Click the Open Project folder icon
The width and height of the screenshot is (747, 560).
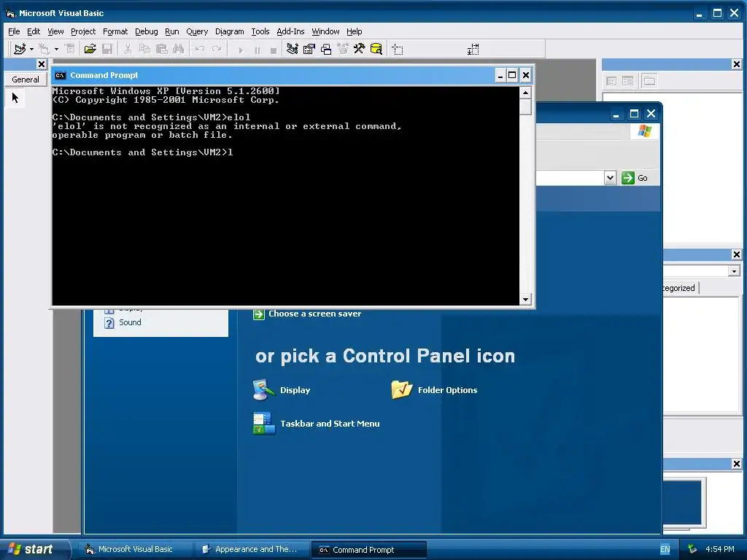click(90, 49)
